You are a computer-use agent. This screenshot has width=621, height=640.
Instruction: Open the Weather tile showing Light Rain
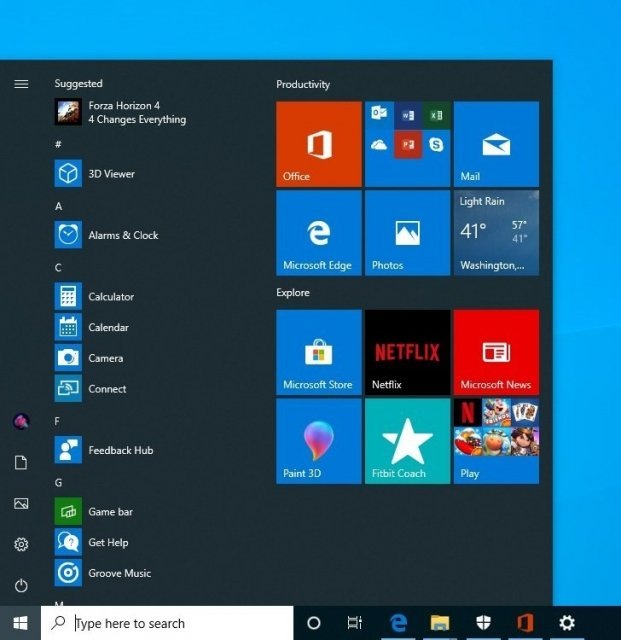(496, 233)
